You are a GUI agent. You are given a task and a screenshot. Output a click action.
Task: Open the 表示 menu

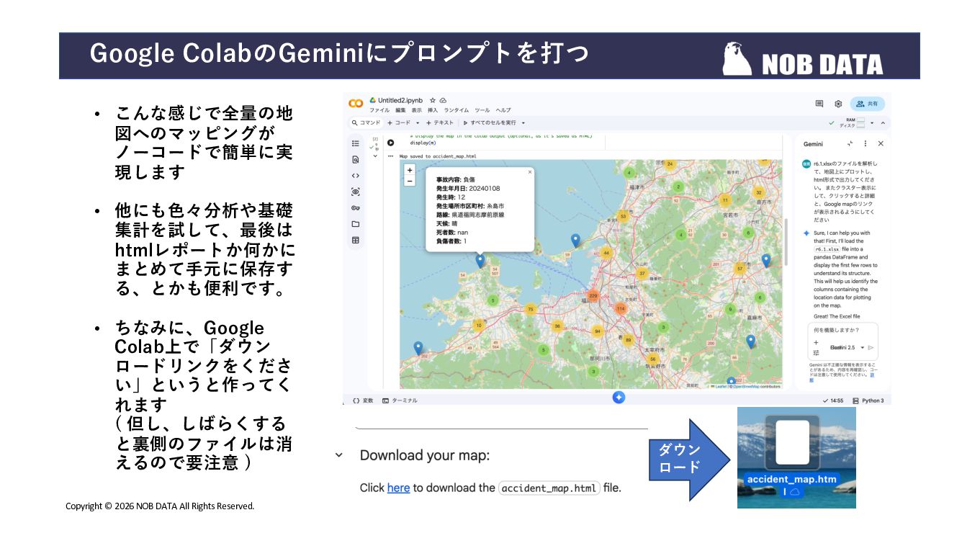tap(417, 110)
